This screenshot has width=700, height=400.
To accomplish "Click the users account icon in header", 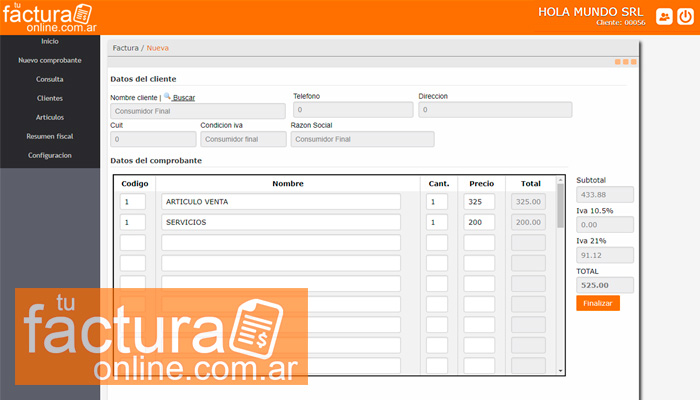I will (664, 16).
